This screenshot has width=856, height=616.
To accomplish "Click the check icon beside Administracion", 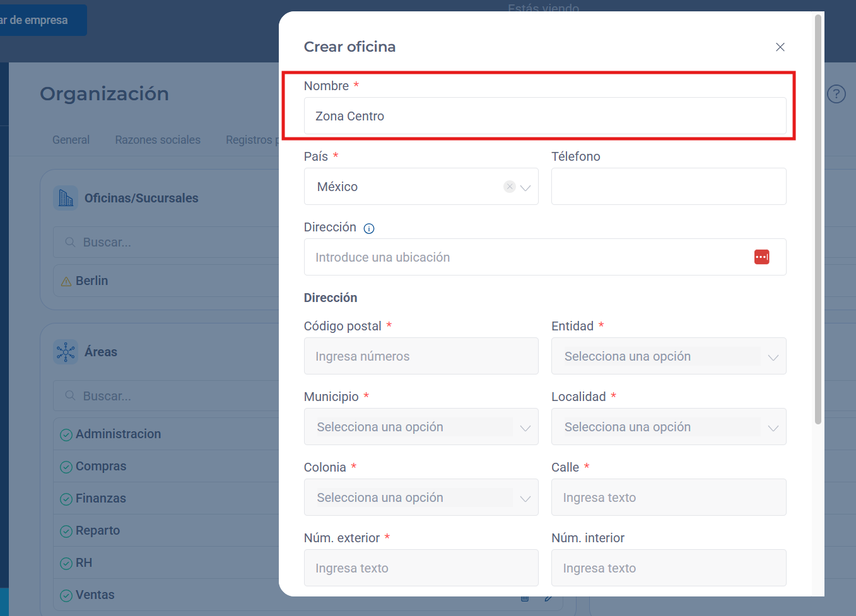I will [66, 434].
